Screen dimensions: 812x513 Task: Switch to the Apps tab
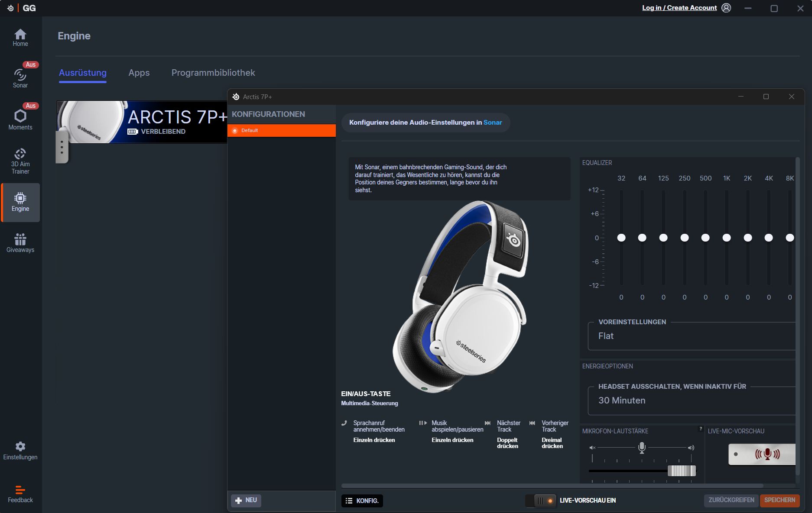click(139, 73)
